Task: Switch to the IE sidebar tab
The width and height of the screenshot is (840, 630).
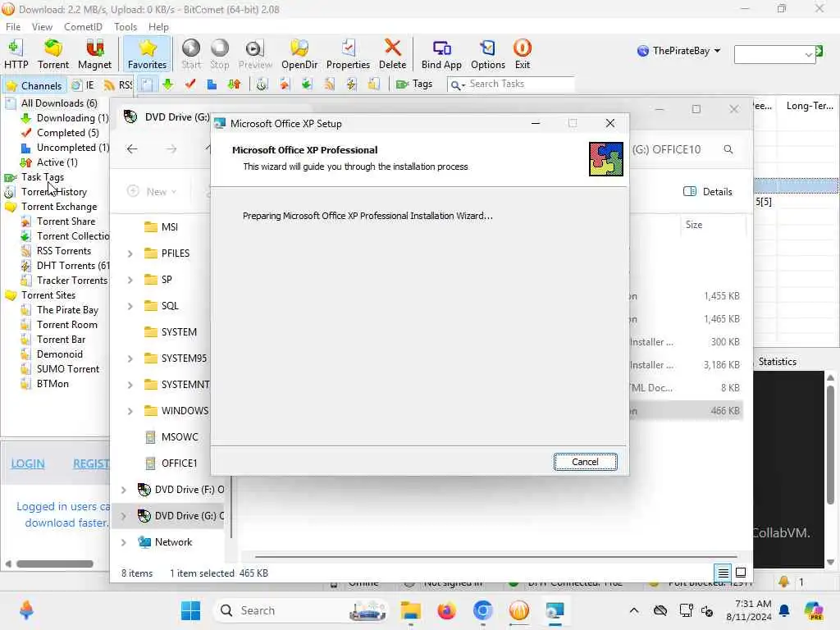Action: click(x=84, y=85)
